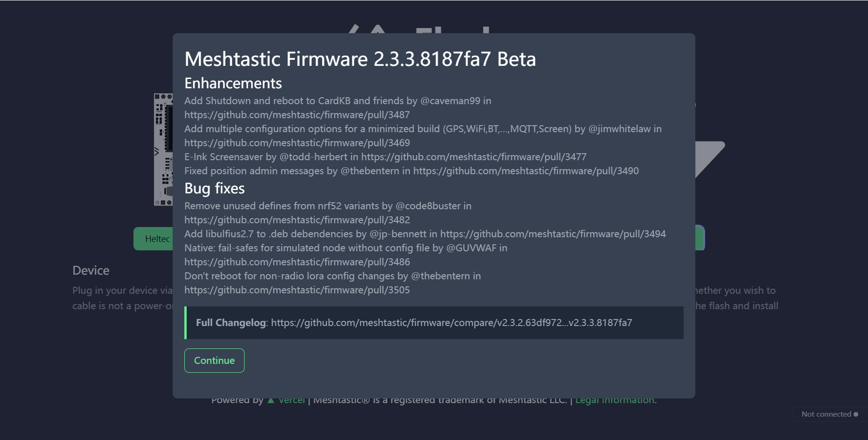Click the green button behind dialog's right edge

click(x=700, y=238)
